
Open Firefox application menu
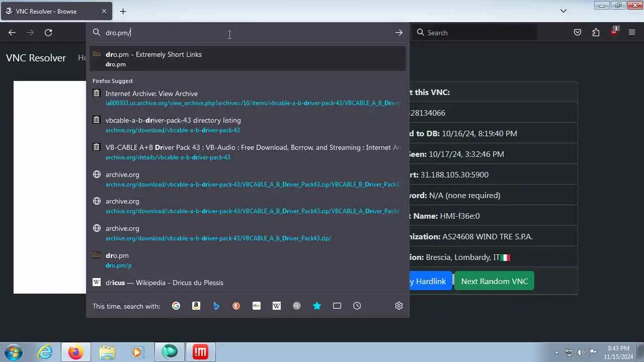click(632, 33)
